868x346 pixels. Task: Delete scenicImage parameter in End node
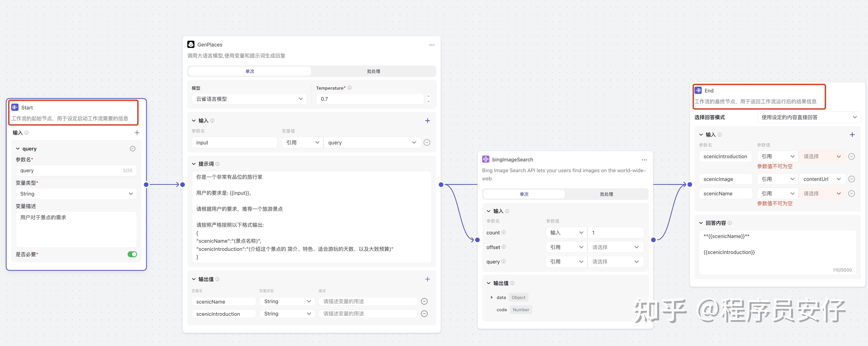pos(851,179)
